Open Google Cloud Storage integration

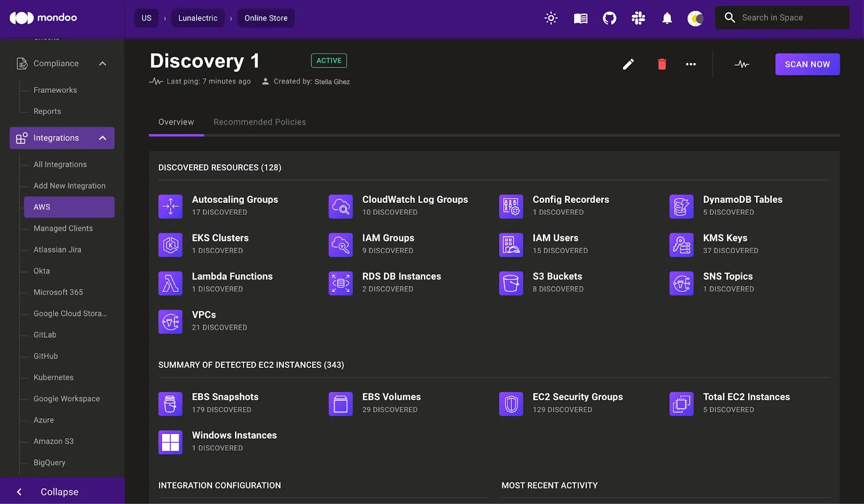tap(70, 314)
